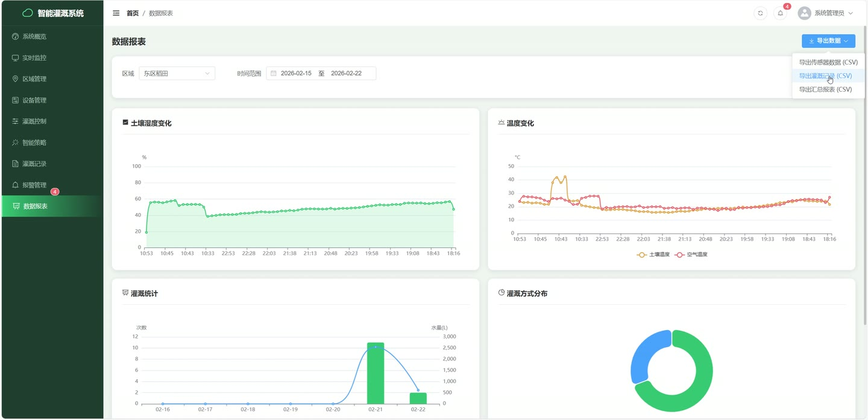Select 导出汇总报表 (CSV) from the menu
The image size is (868, 420).
828,89
